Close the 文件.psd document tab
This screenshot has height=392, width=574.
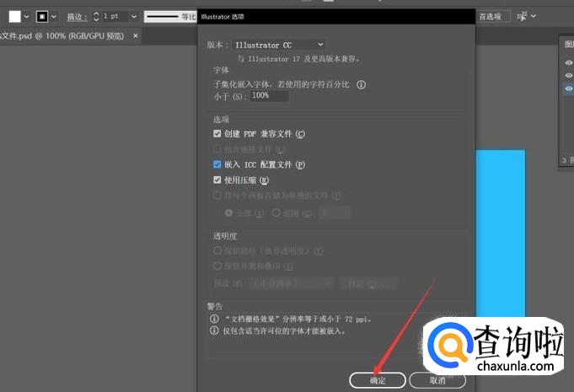136,36
